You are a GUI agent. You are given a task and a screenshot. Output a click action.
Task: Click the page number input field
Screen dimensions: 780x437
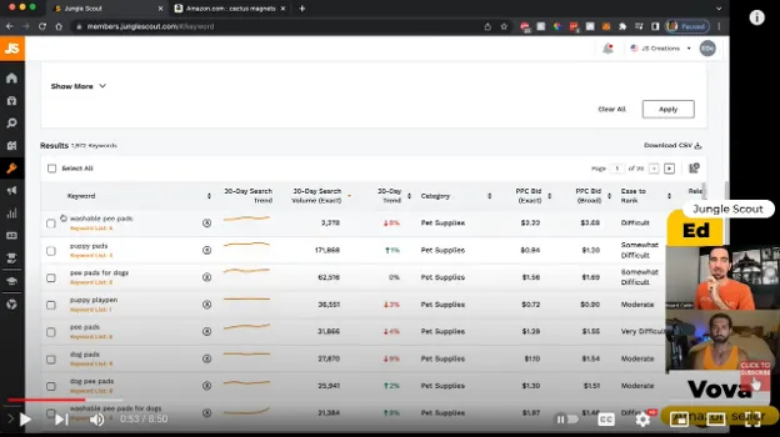pyautogui.click(x=617, y=169)
